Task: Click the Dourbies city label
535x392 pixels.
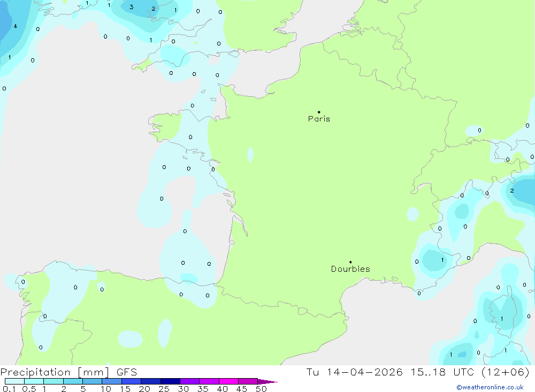Action: click(350, 269)
